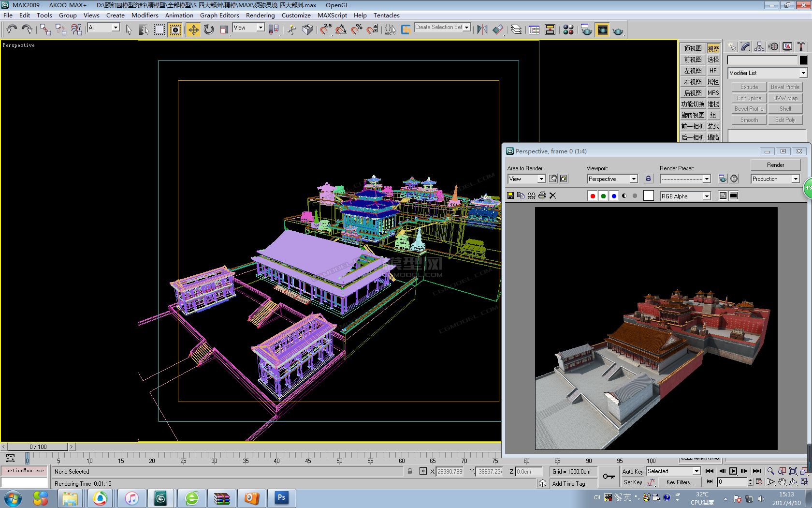The image size is (812, 508).
Task: Click the Mirror tool icon
Action: click(x=482, y=30)
